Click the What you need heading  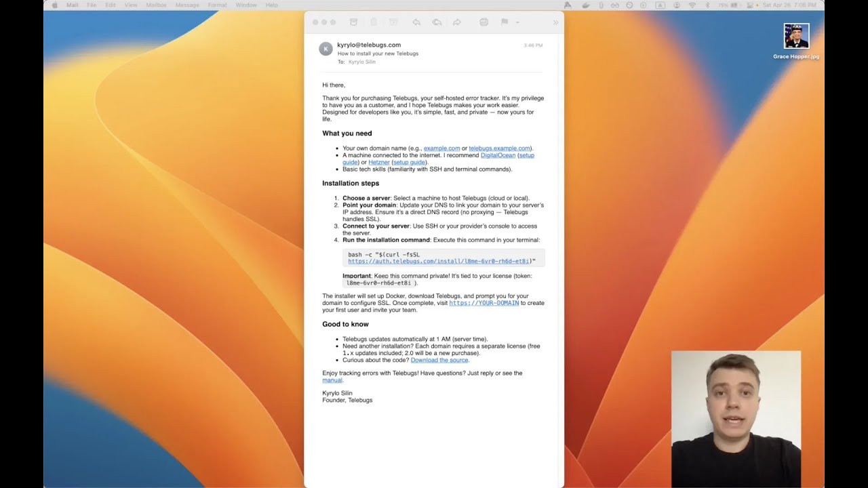pyautogui.click(x=347, y=134)
